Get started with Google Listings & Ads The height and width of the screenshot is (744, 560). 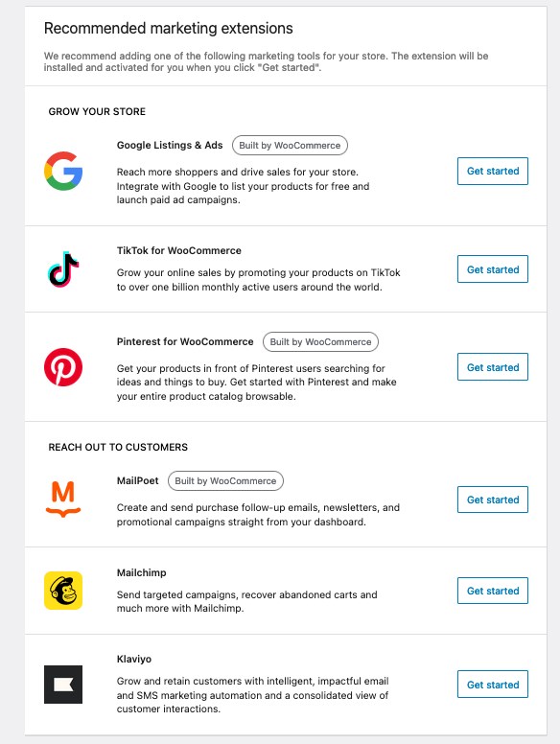pos(493,171)
